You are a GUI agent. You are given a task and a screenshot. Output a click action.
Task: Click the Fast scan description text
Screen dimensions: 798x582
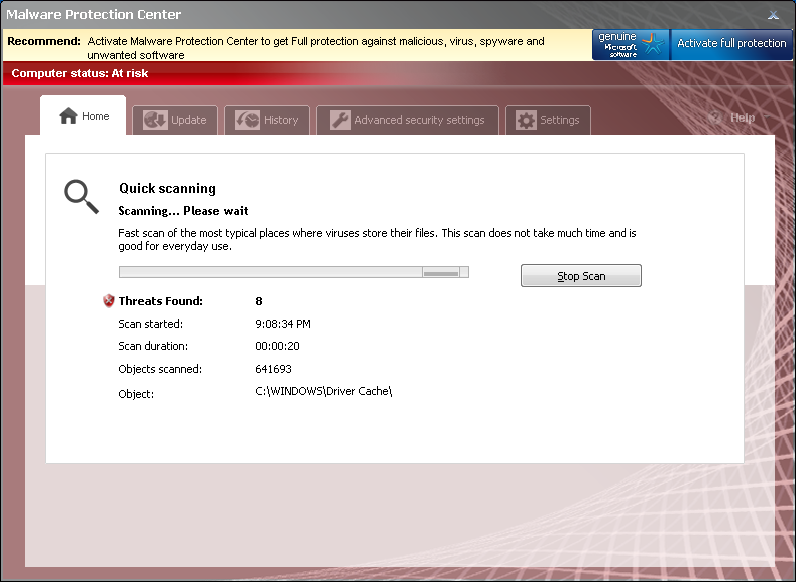tap(377, 240)
